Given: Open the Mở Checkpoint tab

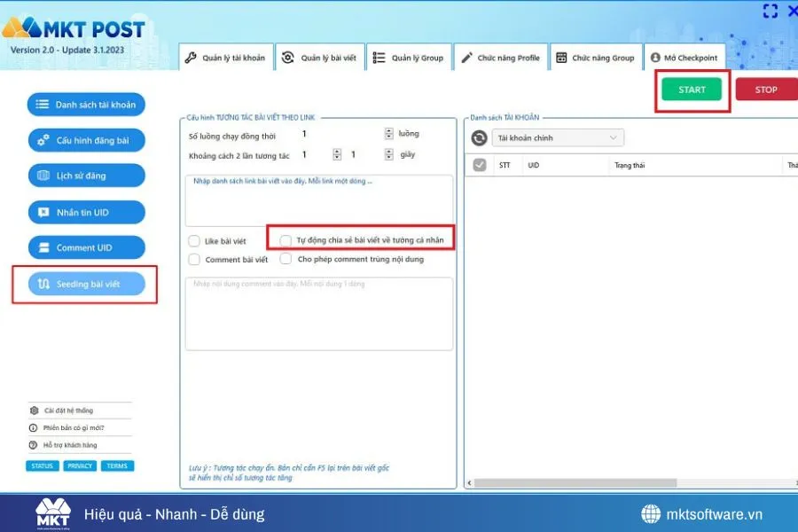Looking at the screenshot, I should pyautogui.click(x=685, y=56).
